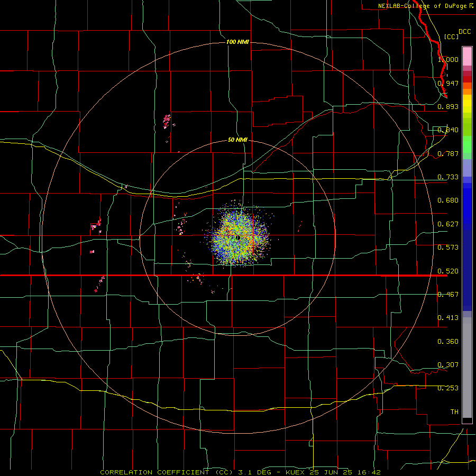Click the 3.1 DEG elevation angle text
The image size is (476, 476).
[255, 472]
